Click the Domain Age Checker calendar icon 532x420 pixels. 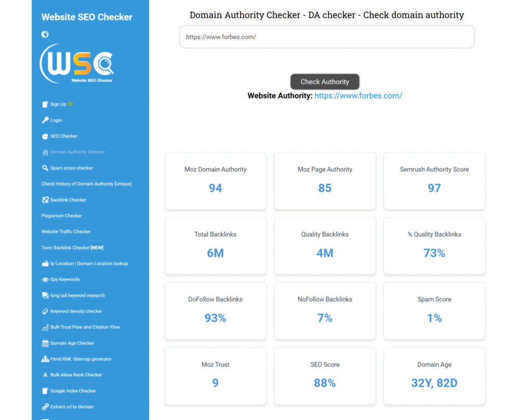click(x=45, y=343)
